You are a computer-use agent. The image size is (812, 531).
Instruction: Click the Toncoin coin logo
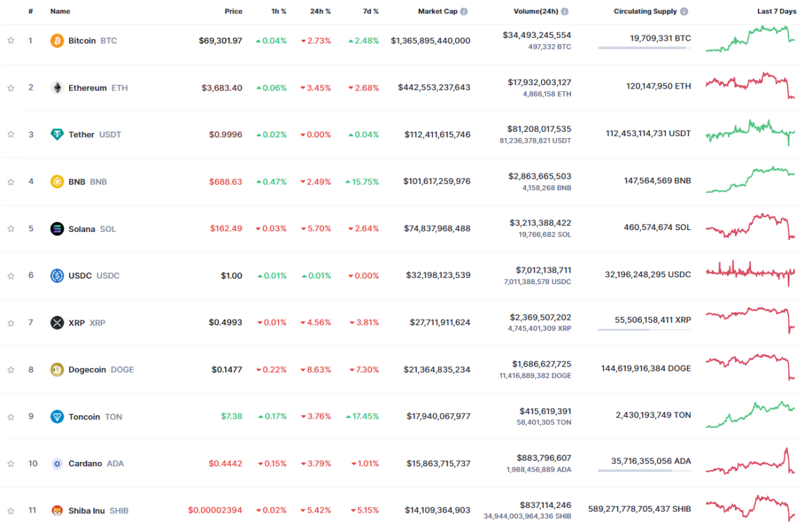click(x=57, y=417)
